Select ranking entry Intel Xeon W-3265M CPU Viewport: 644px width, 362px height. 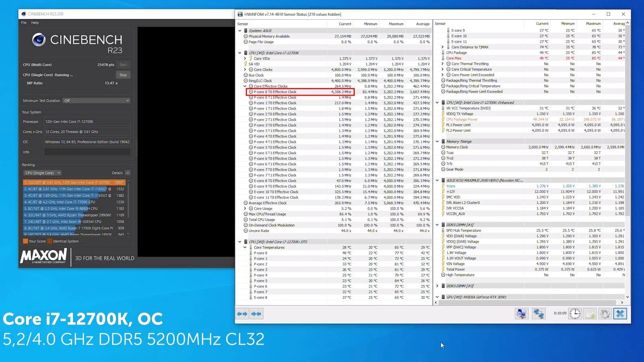click(74, 222)
